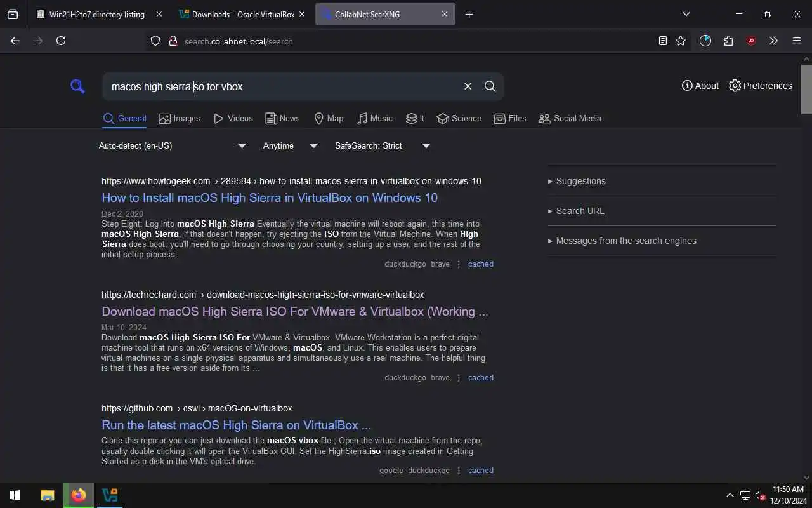
Task: Open Firefox View button
Action: [x=12, y=14]
